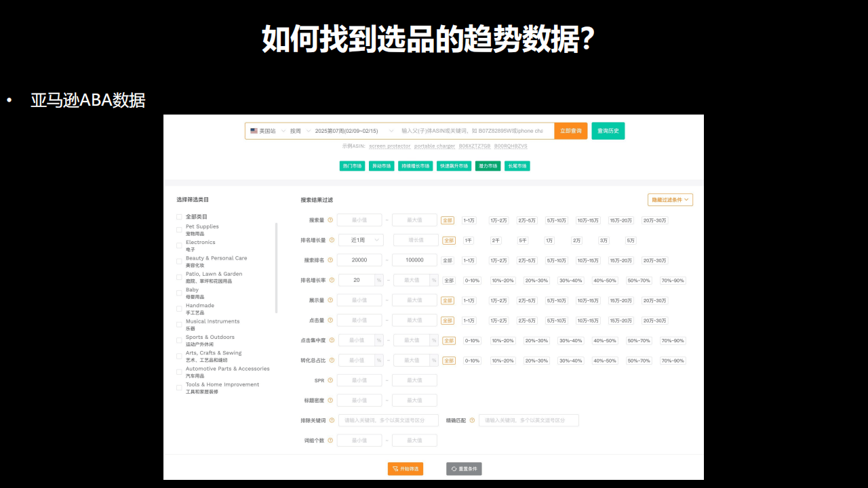Click the US flag icon in search bar
This screenshot has width=868, height=488.
coord(254,131)
